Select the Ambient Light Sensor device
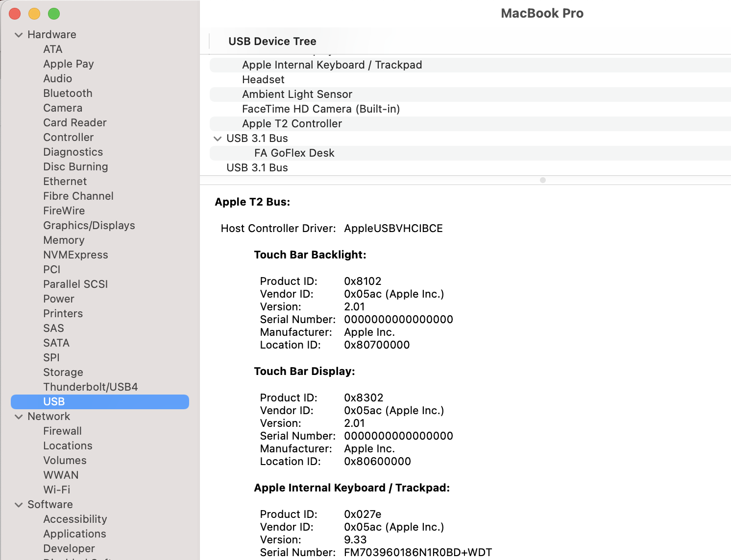 point(297,94)
